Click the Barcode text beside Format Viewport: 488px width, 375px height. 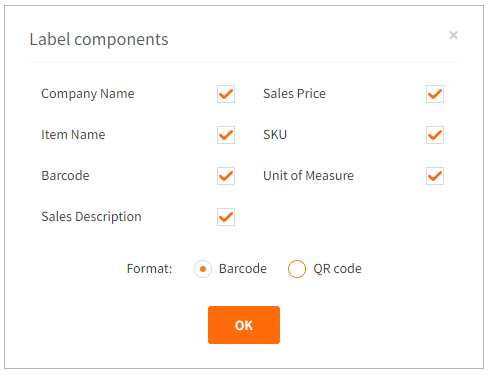(243, 269)
